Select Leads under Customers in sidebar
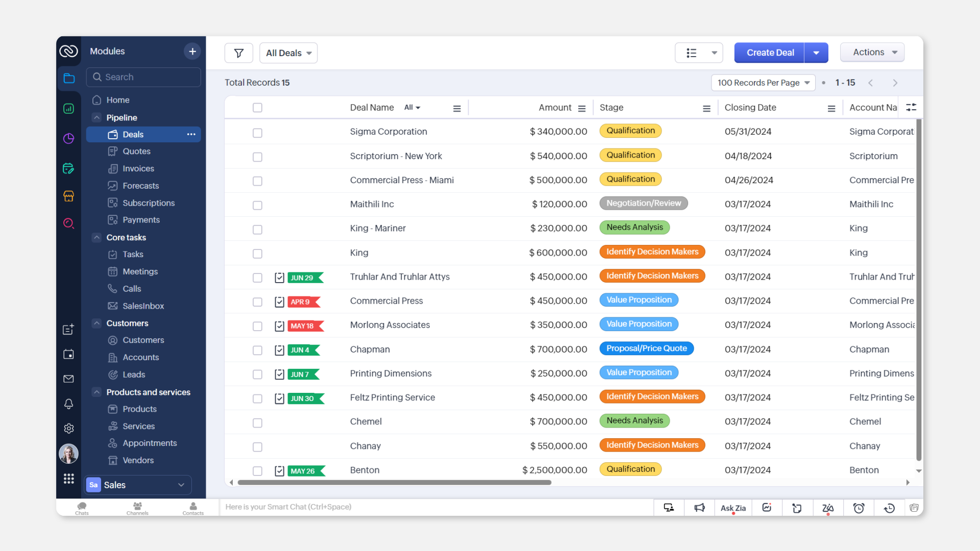 [133, 374]
